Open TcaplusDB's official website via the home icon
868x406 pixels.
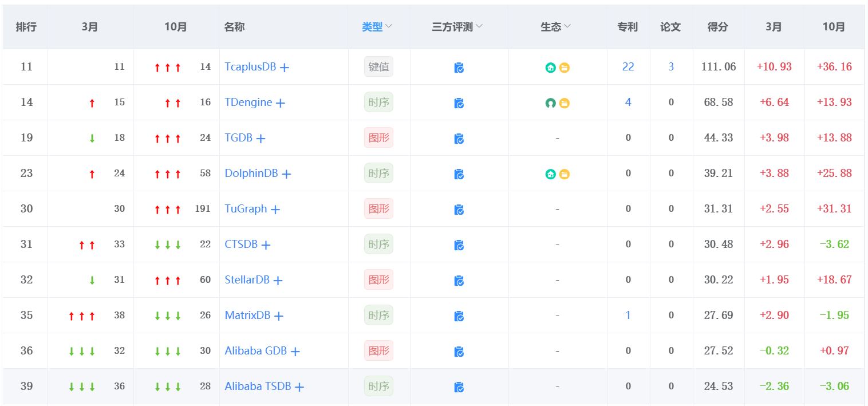[551, 67]
